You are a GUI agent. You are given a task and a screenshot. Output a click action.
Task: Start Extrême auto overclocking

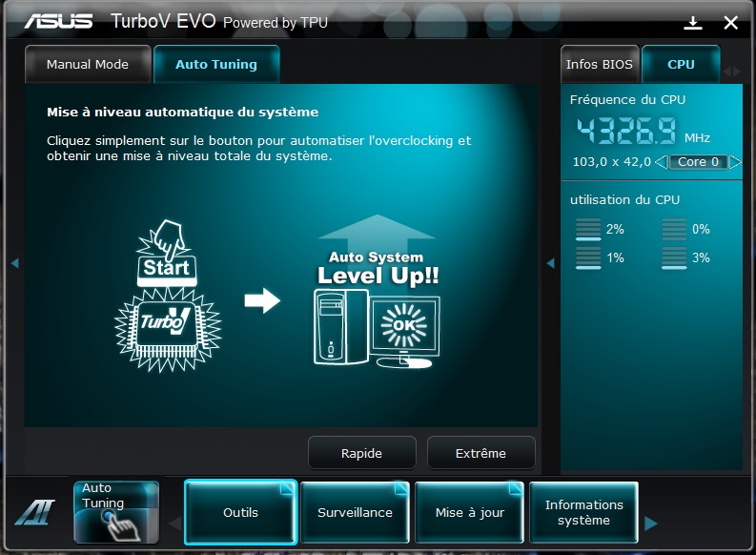pos(480,453)
